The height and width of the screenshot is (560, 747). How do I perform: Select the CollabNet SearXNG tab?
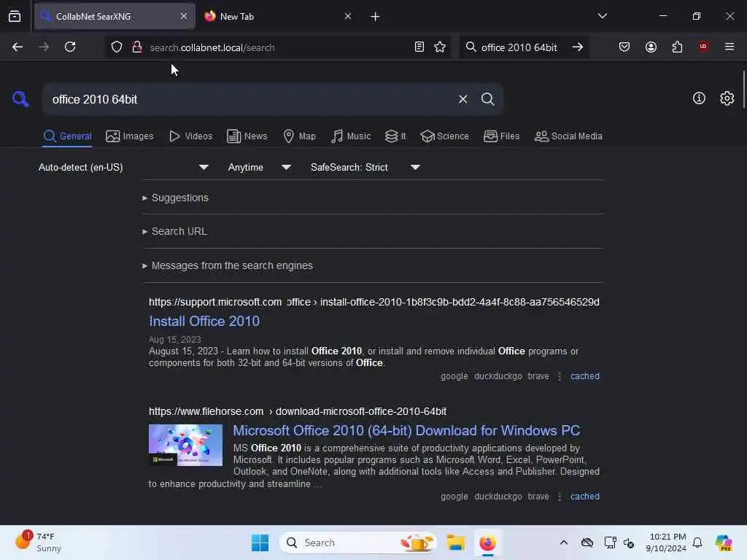115,16
